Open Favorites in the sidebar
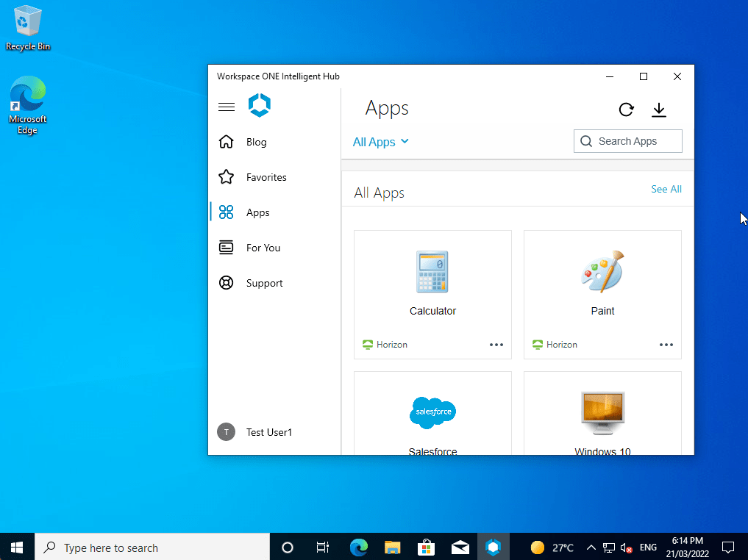748x560 pixels. 266,177
